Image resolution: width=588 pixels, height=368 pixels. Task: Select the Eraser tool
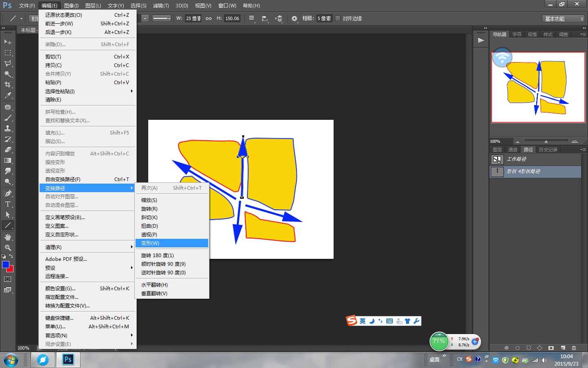pyautogui.click(x=8, y=150)
